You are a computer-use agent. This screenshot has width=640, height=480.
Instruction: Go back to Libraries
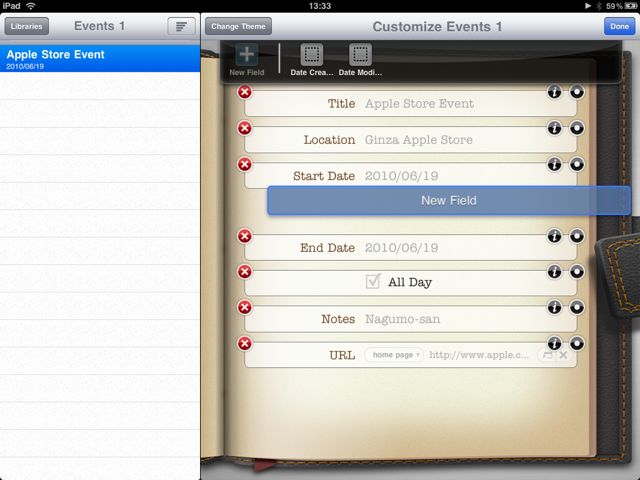[x=27, y=27]
